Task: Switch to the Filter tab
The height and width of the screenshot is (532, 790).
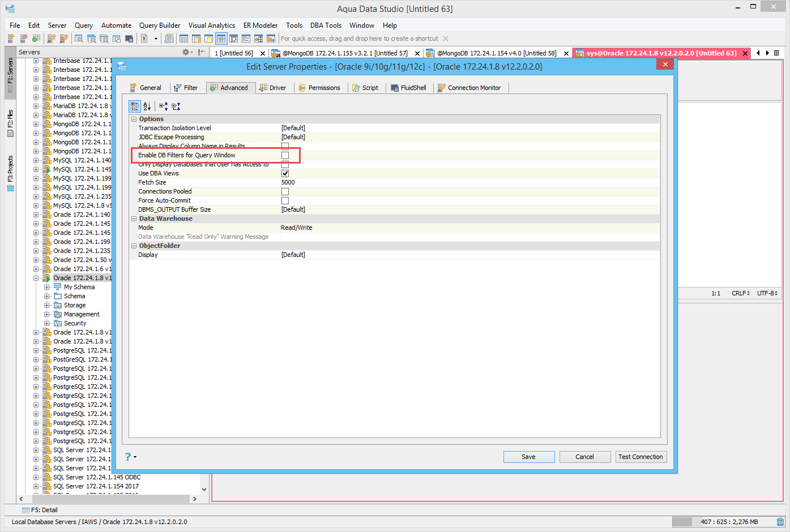Action: pos(185,88)
